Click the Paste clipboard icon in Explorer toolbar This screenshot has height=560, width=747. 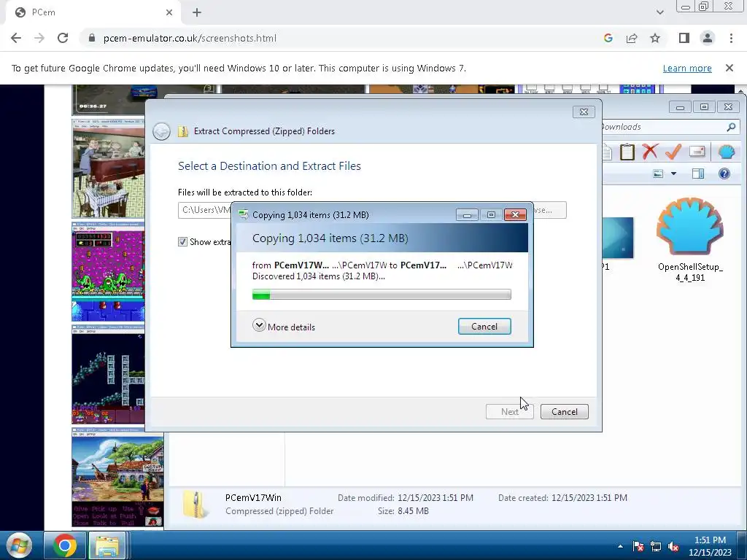[627, 152]
